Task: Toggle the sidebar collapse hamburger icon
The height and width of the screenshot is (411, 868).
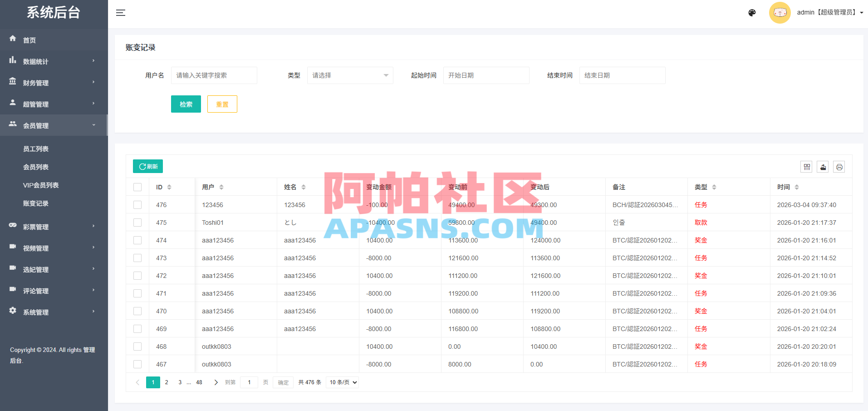Action: tap(121, 13)
